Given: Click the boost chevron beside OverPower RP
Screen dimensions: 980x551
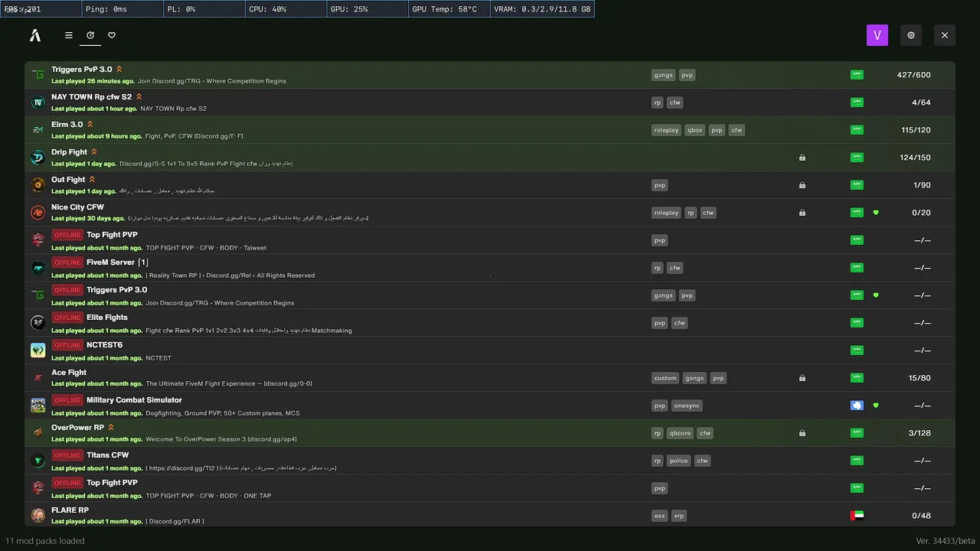Looking at the screenshot, I should coord(111,428).
